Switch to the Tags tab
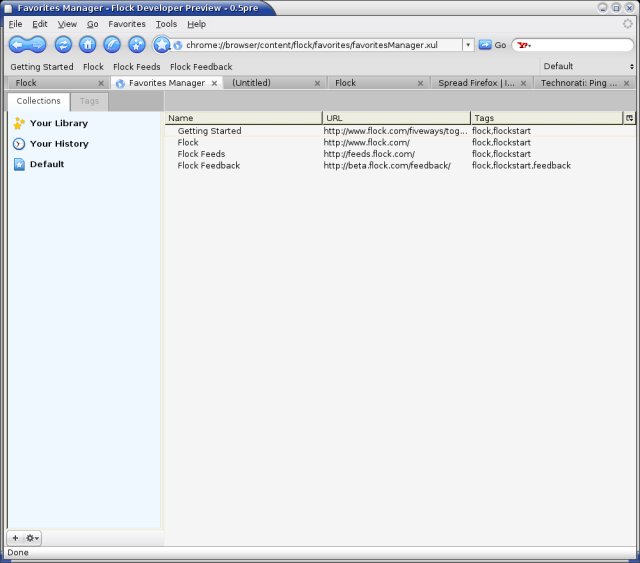This screenshot has height=563, width=640. click(x=89, y=101)
